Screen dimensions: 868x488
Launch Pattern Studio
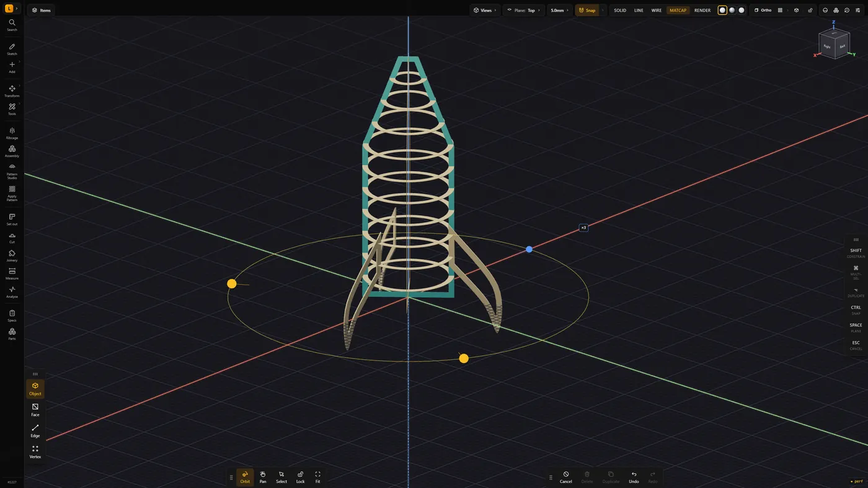(12, 171)
